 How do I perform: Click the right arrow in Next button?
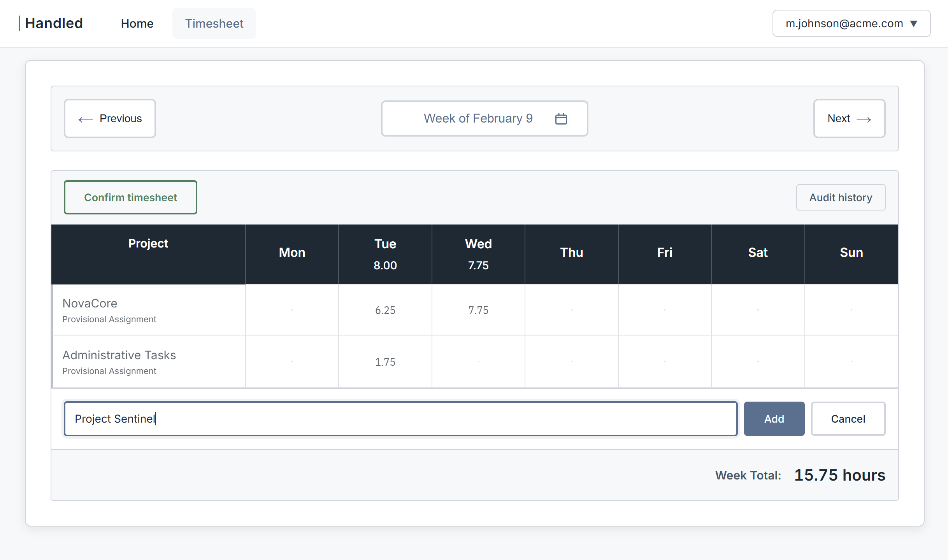[x=865, y=119]
